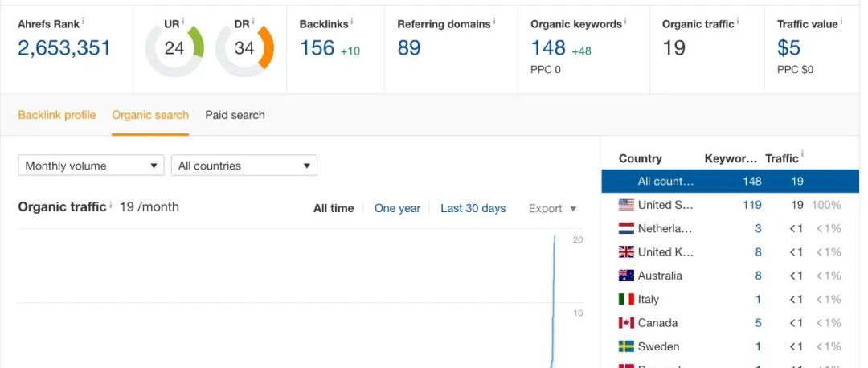Screen dimensions: 868x368
Task: Select the Last 30 days range
Action: tap(473, 209)
